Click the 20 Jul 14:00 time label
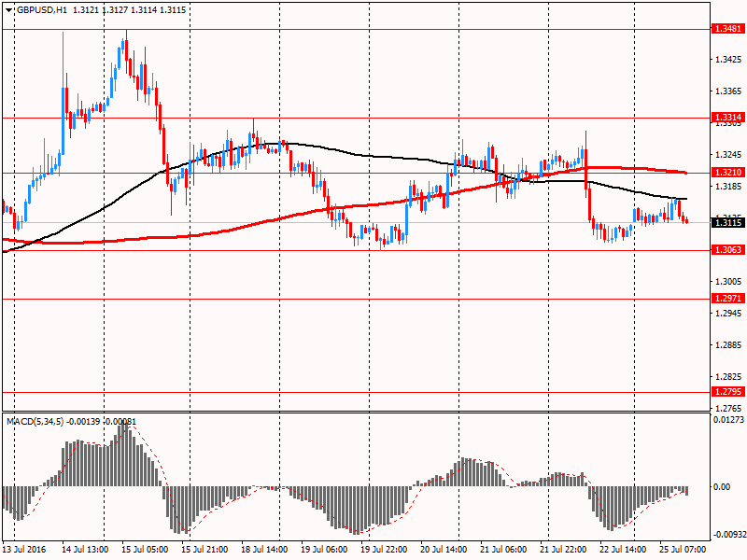 [x=444, y=550]
